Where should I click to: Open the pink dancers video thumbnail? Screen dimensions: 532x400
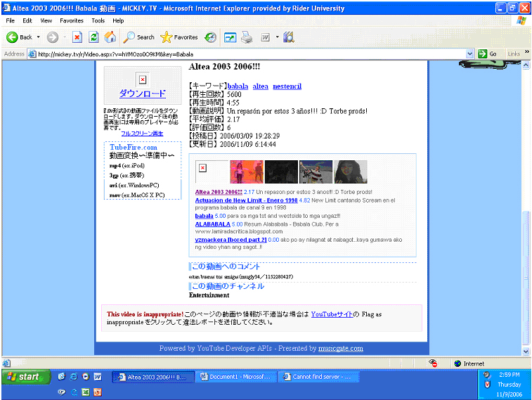(x=247, y=172)
